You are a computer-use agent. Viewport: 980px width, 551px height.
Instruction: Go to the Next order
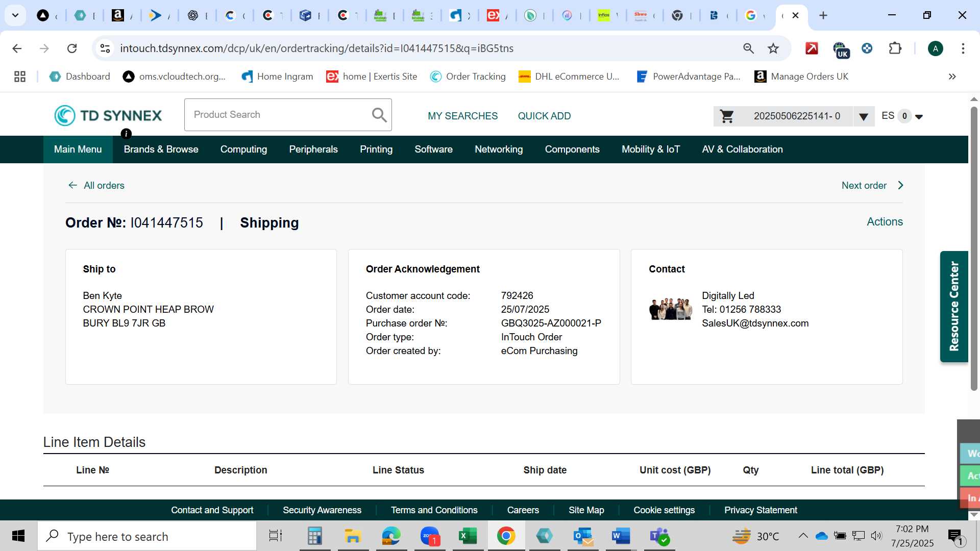tap(873, 186)
